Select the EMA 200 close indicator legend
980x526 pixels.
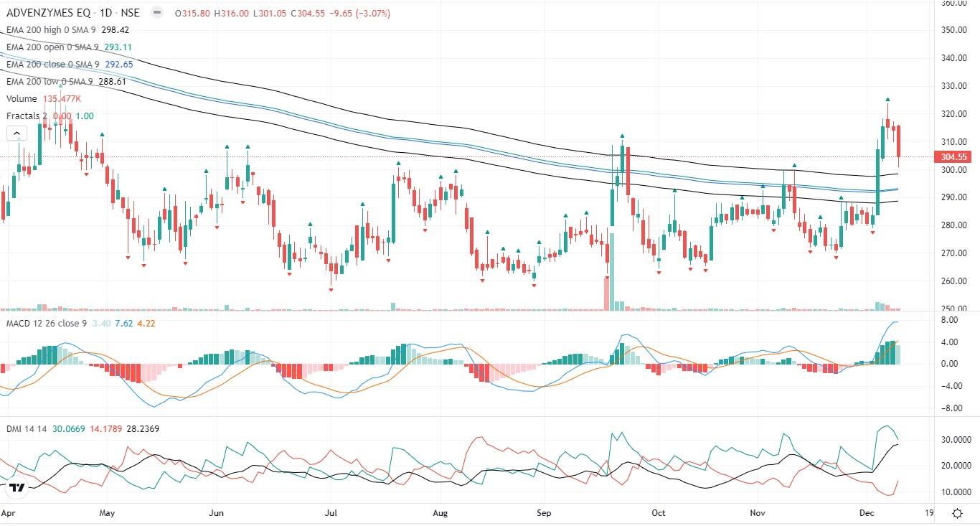[53, 65]
